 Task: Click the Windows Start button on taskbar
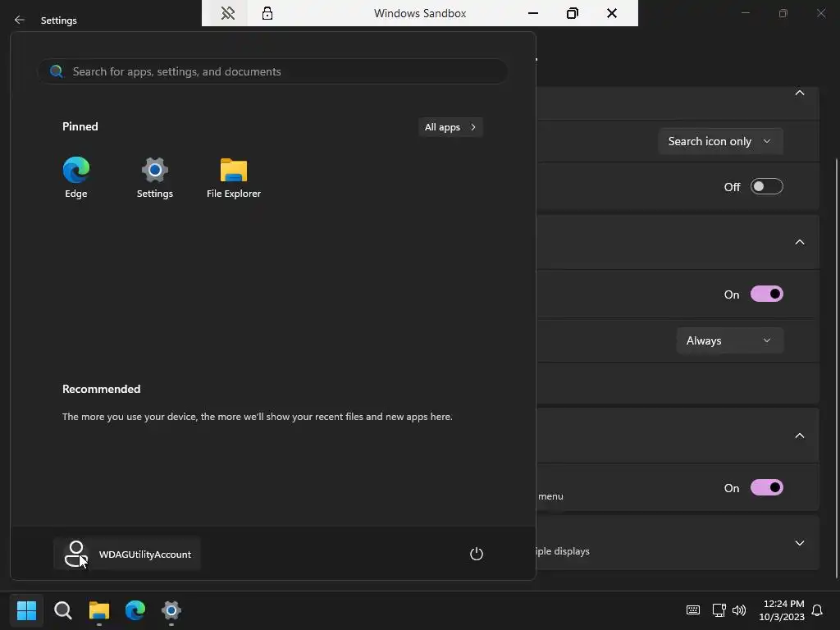[x=26, y=609]
